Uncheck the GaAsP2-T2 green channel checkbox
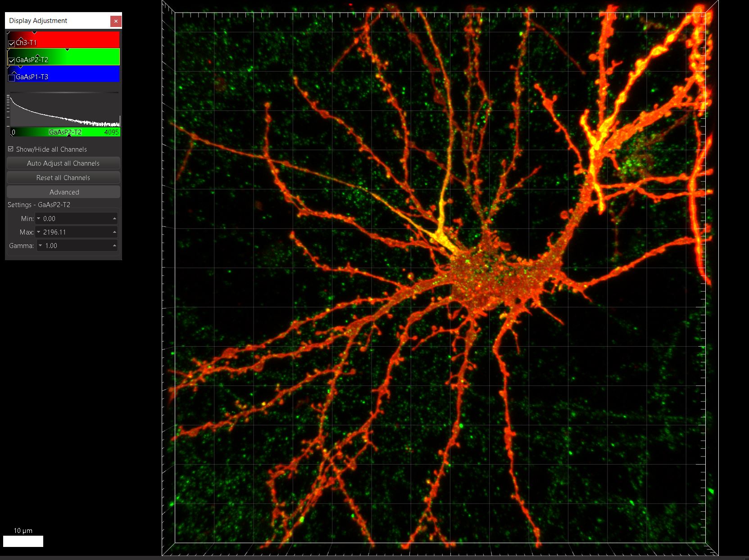The height and width of the screenshot is (560, 749). 12,60
